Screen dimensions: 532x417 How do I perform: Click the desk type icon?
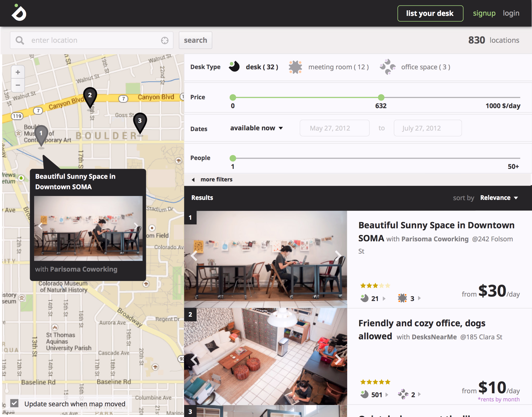click(234, 67)
